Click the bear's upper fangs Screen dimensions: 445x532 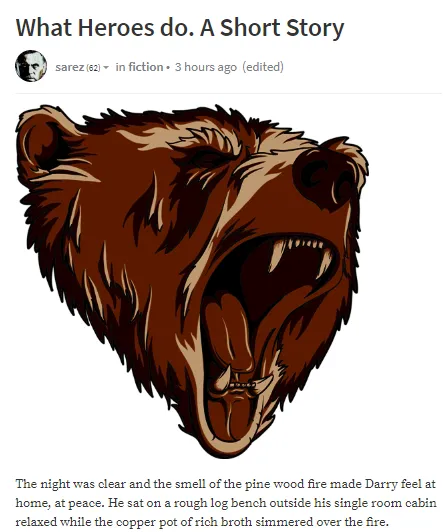(x=300, y=253)
